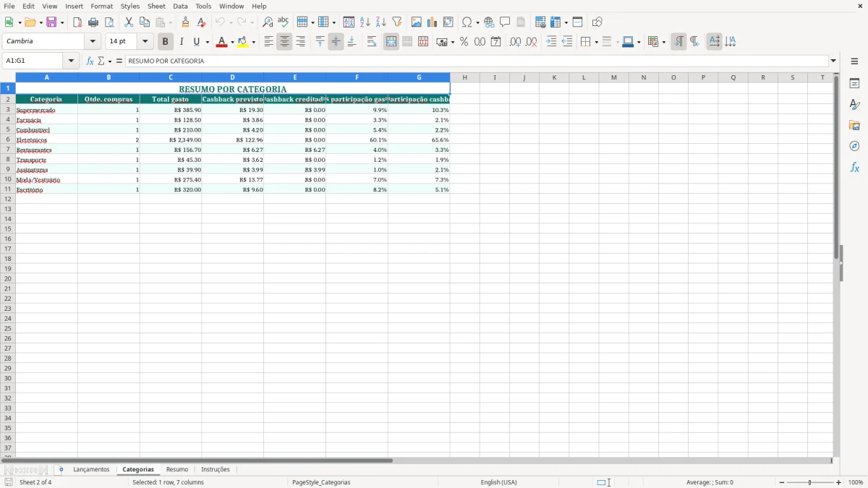Insert an image
This screenshot has height=488, width=868.
click(x=417, y=22)
